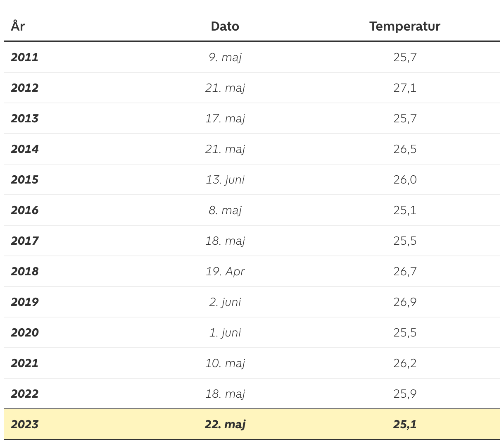The width and height of the screenshot is (504, 444).
Task: Select the 19. Apr date cell
Action: pos(225,271)
